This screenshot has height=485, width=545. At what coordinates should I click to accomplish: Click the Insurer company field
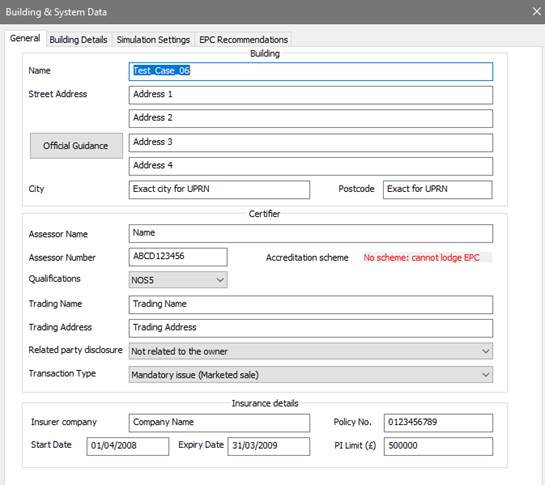[x=219, y=423]
